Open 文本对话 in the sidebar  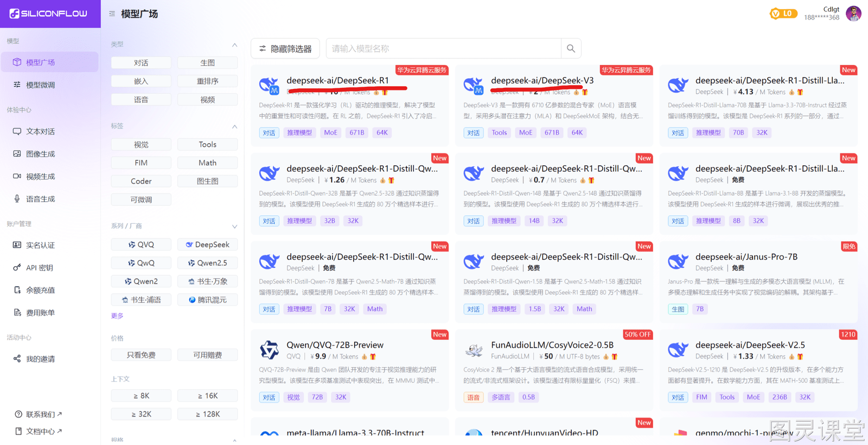(x=49, y=131)
